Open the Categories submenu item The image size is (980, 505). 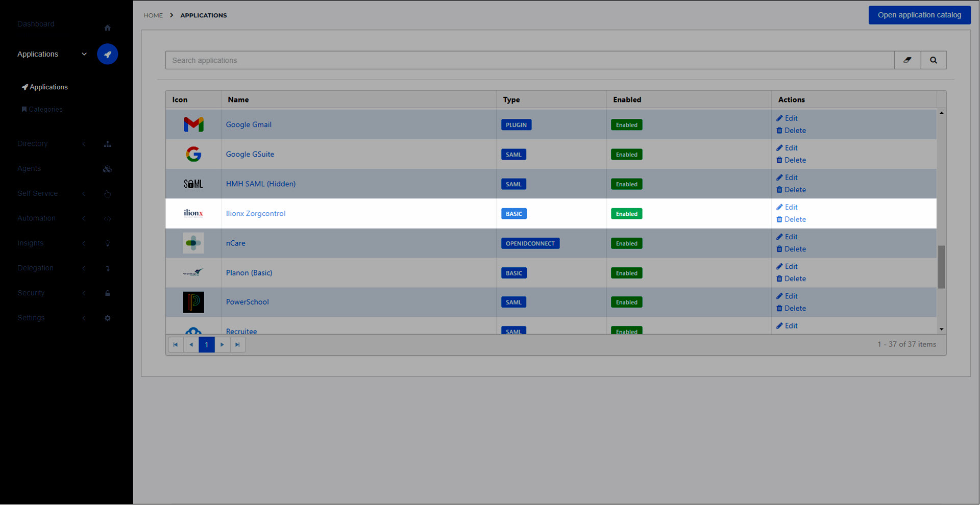pos(42,110)
